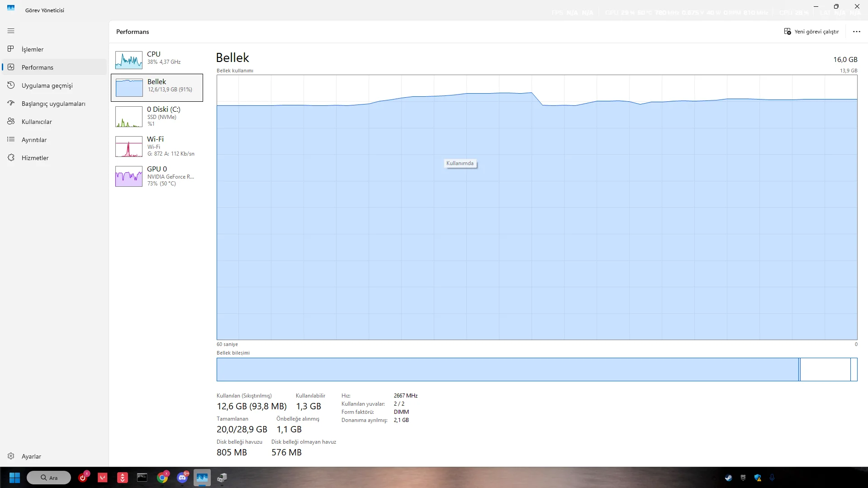Click the computer device icon in taskbar
This screenshot has height=488, width=868.
pos(222,478)
